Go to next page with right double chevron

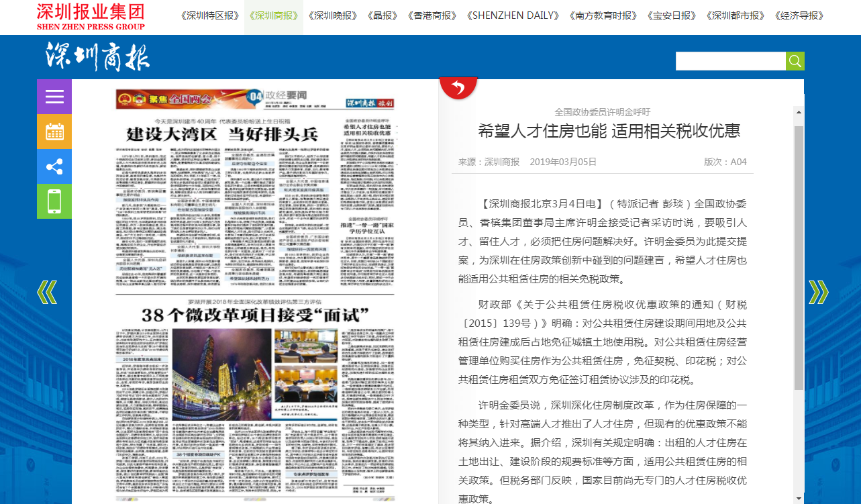click(x=818, y=292)
